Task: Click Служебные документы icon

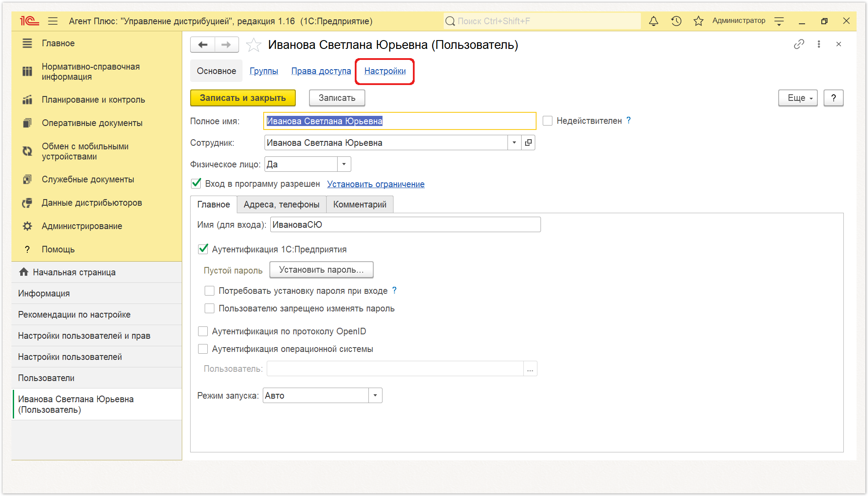Action: pos(27,179)
